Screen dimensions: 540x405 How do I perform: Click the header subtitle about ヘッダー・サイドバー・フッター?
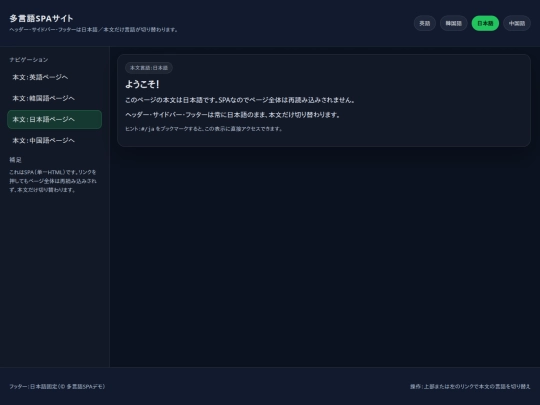pos(94,30)
